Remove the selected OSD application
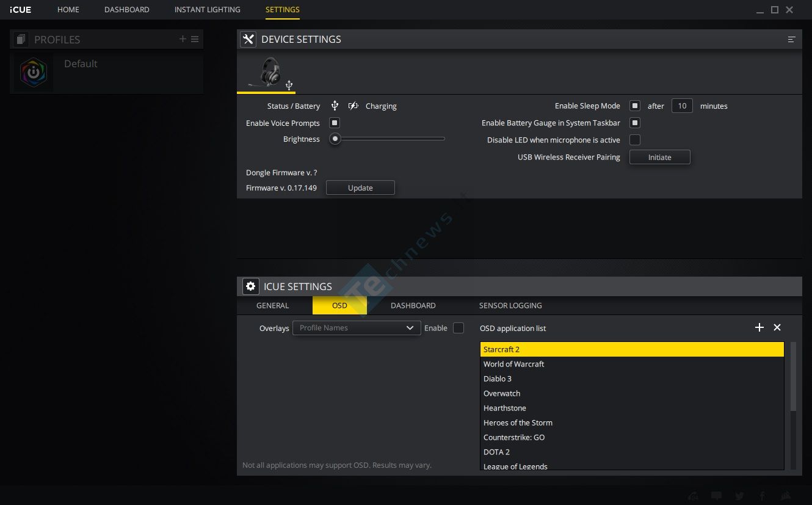Screen dimensions: 812x505 point(777,327)
